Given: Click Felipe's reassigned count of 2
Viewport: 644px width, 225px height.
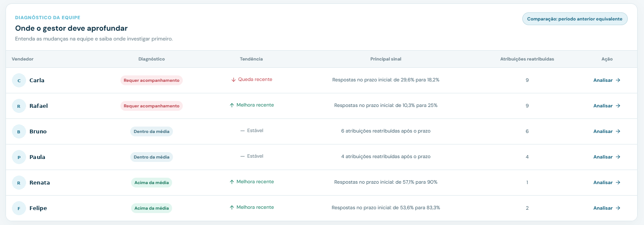Looking at the screenshot, I should pos(527,208).
